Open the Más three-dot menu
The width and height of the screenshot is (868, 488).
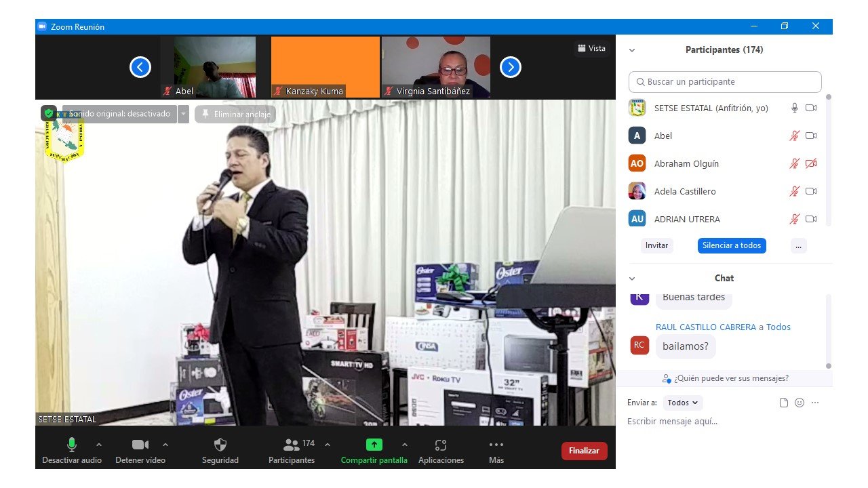(x=496, y=451)
